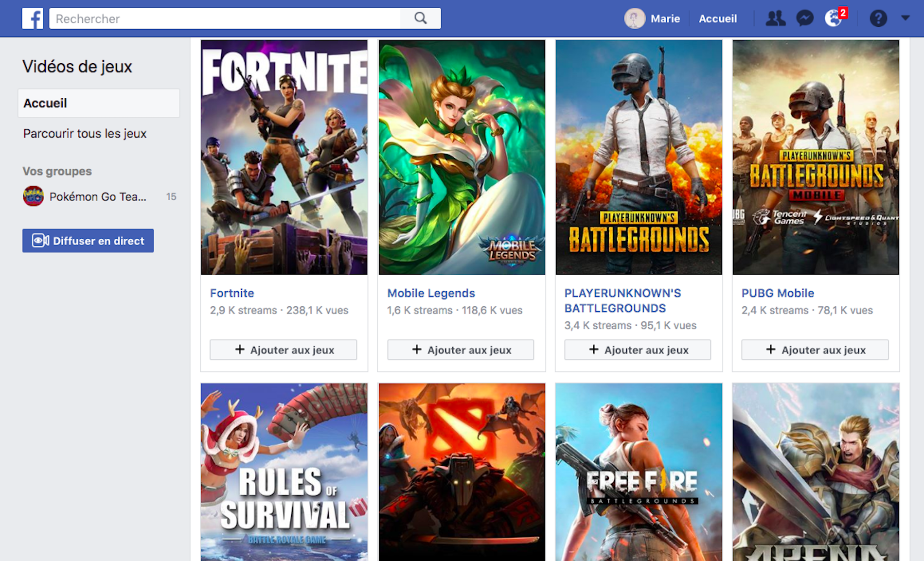Click the search magnifier button

coord(421,18)
